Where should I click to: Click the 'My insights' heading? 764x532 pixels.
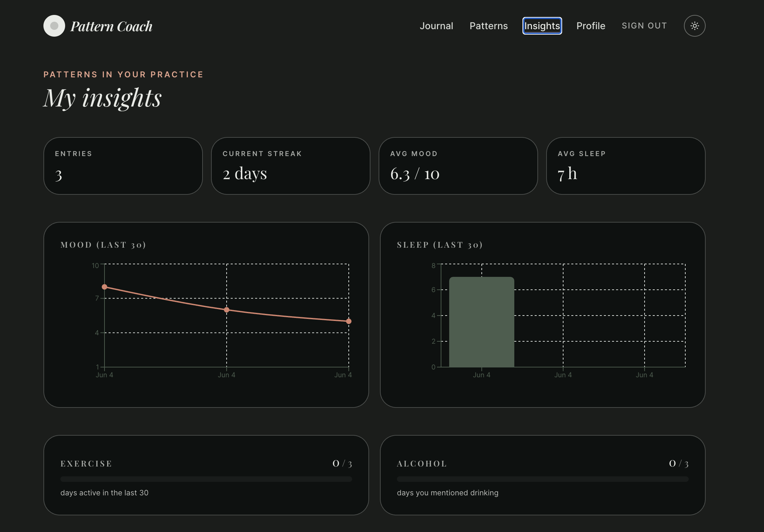(102, 98)
